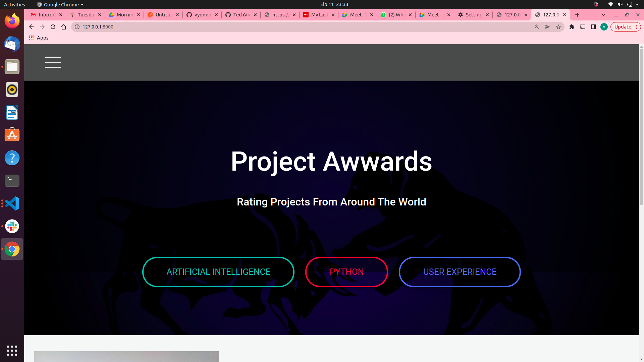Open the Cast media icon

(x=583, y=27)
